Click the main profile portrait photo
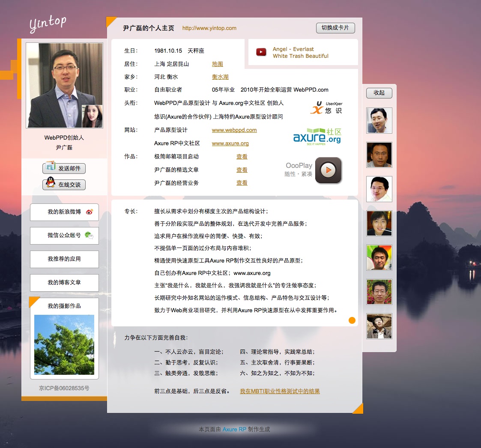481x448 pixels. (x=64, y=85)
